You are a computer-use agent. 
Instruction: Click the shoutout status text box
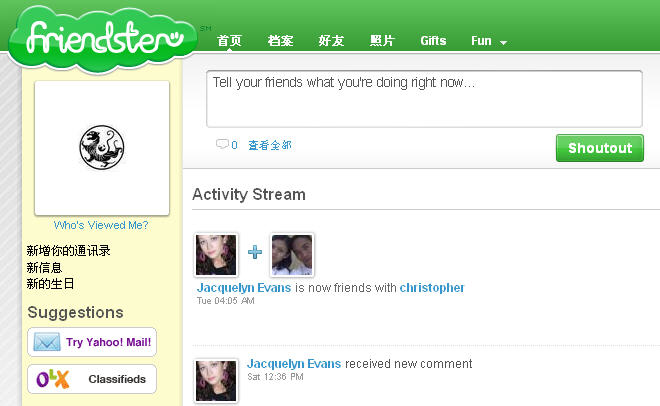click(x=424, y=99)
